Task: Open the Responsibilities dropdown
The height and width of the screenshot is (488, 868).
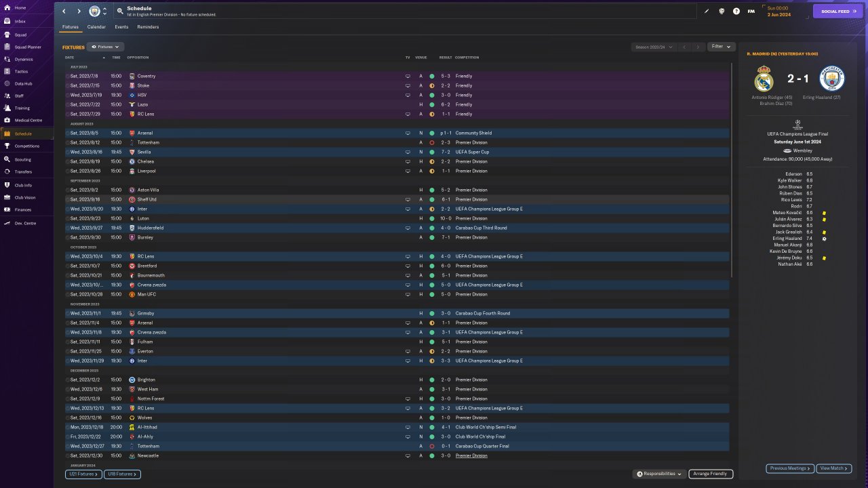Action: pyautogui.click(x=660, y=474)
